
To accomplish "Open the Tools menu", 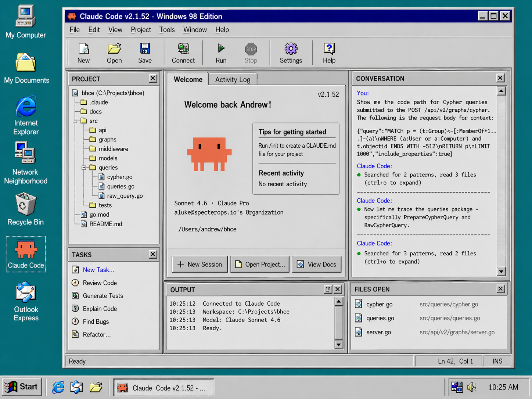I will pyautogui.click(x=167, y=30).
